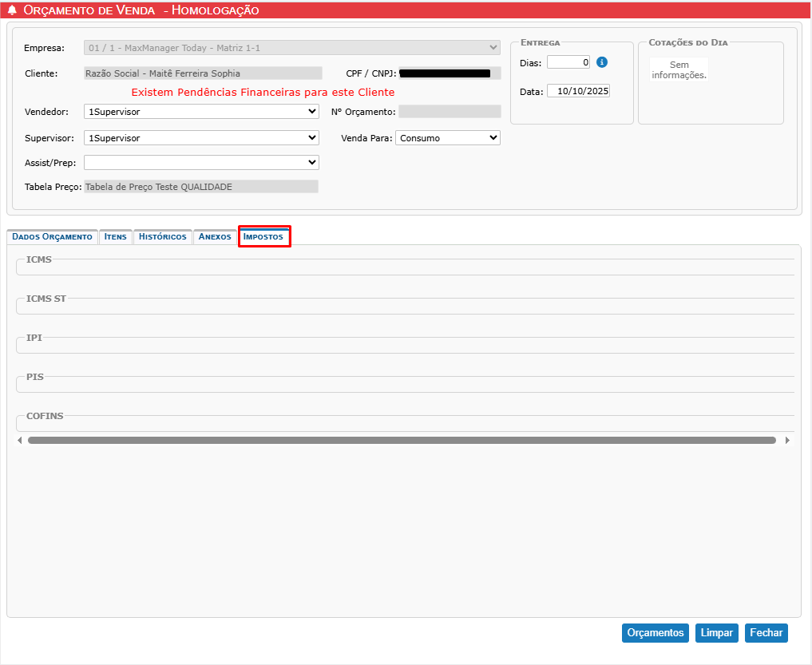Expand the Assist/Prep dropdown
This screenshot has width=812, height=665.
(x=201, y=163)
